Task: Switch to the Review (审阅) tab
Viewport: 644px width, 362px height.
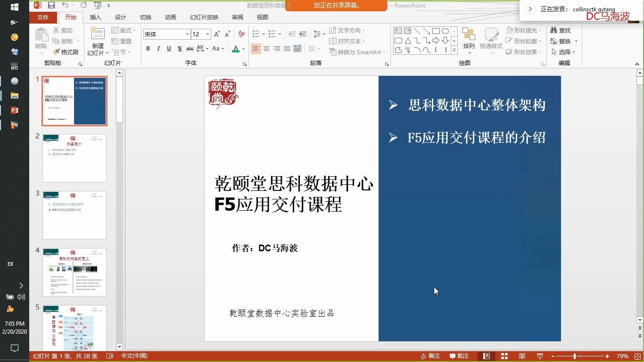Action: click(x=238, y=17)
